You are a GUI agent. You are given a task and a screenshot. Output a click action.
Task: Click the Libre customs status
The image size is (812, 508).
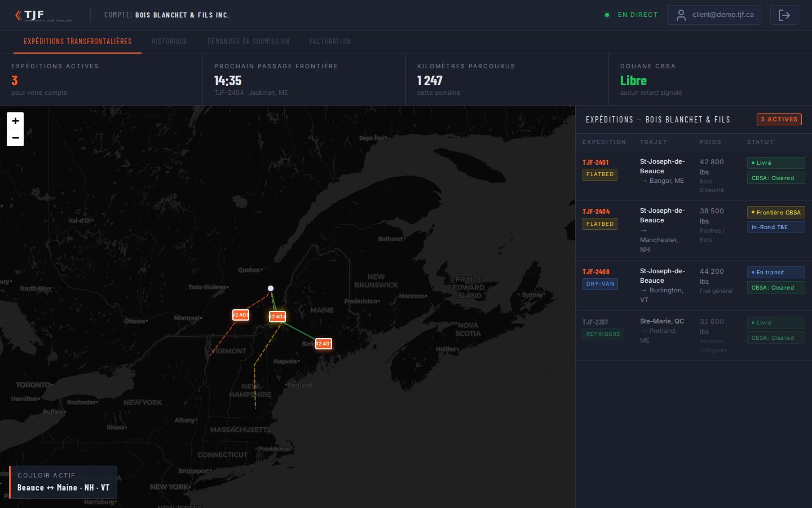(633, 81)
